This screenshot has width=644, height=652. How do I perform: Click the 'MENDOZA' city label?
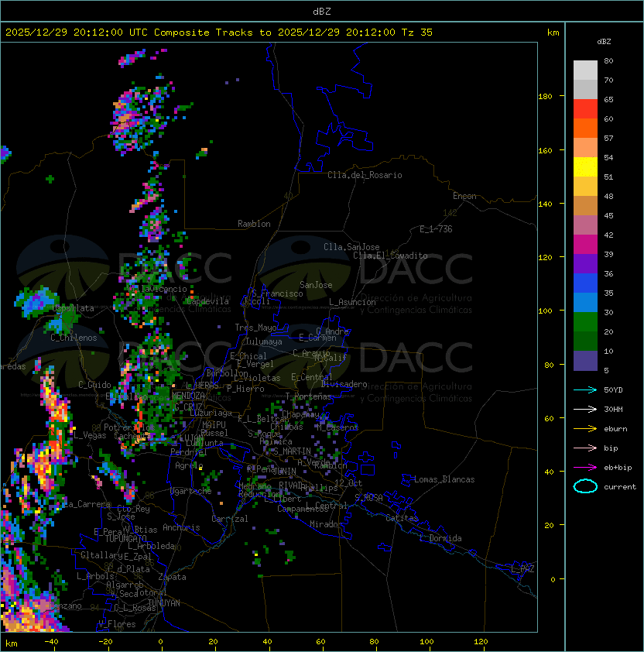(x=188, y=395)
